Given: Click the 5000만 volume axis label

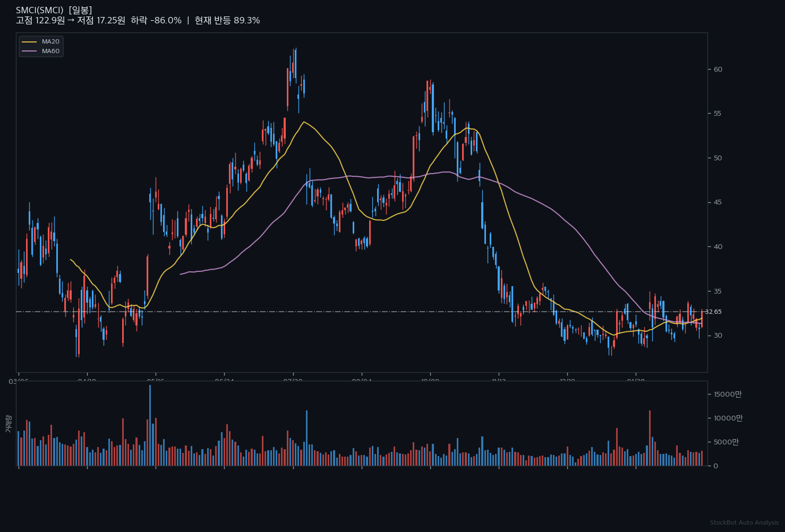Looking at the screenshot, I should [x=726, y=442].
